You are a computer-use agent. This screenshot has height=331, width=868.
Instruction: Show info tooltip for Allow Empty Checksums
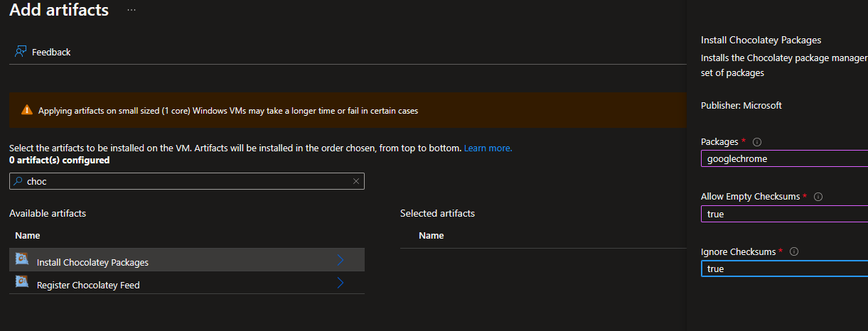coord(818,197)
